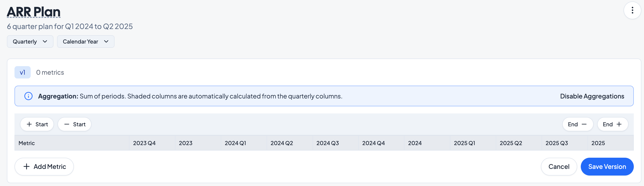Click the Metric column header

tap(27, 143)
